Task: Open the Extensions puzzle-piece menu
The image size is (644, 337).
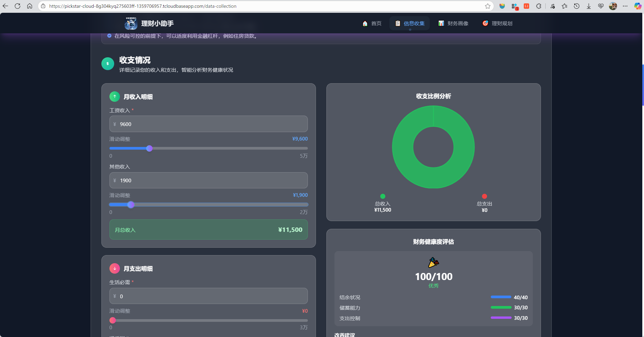Action: pyautogui.click(x=539, y=6)
